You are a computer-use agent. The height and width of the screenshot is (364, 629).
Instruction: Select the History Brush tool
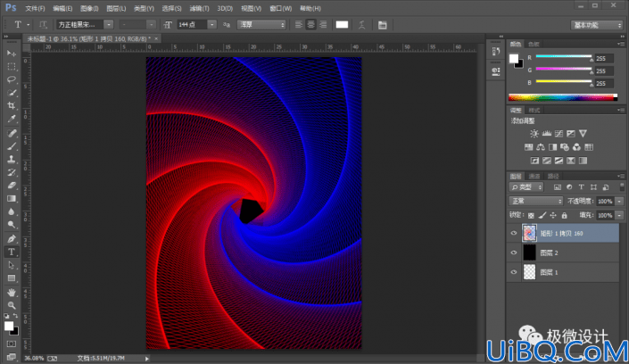coord(12,172)
